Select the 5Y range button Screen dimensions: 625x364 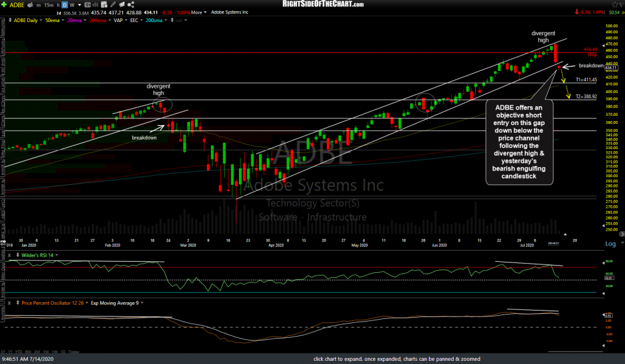(x=4, y=352)
